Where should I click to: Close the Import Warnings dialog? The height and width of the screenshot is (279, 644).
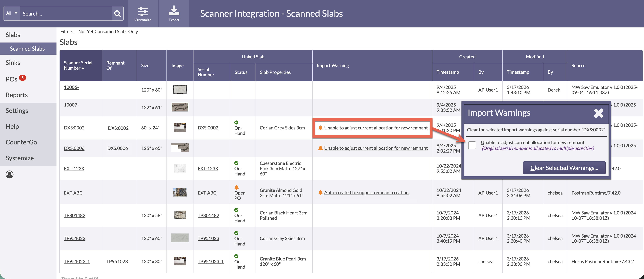[x=599, y=113]
